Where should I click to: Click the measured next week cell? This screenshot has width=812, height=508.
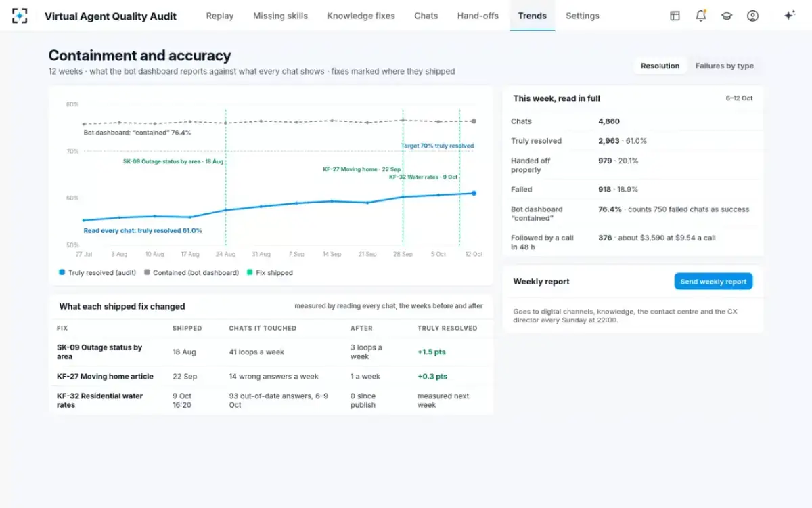click(443, 400)
